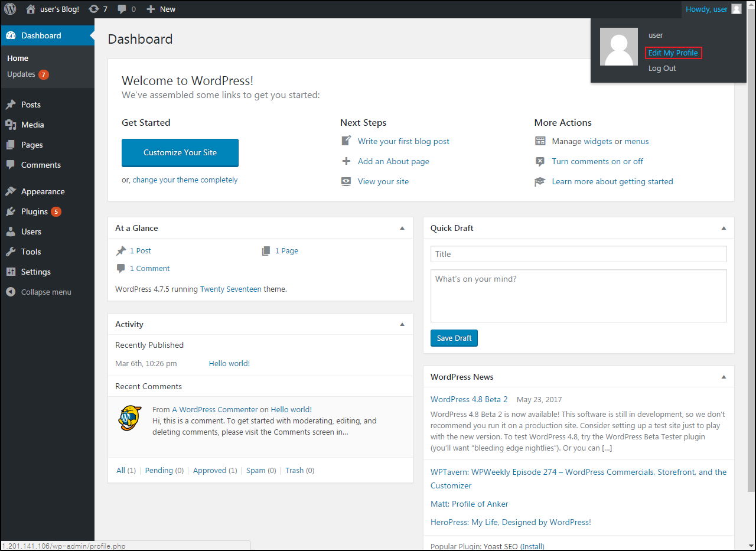This screenshot has height=551, width=756.
Task: Open the WordPress 4.8 Beta 2 news link
Action: coord(469,399)
